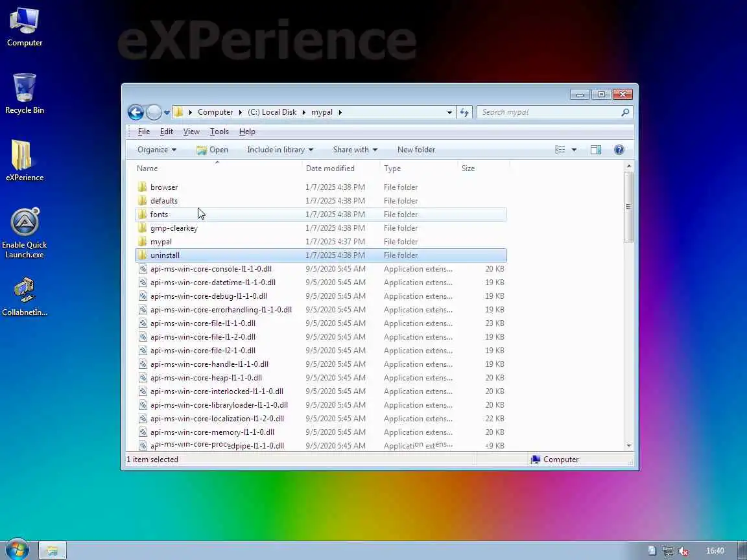Click the scrollbar up arrow
The height and width of the screenshot is (560, 747).
[629, 166]
